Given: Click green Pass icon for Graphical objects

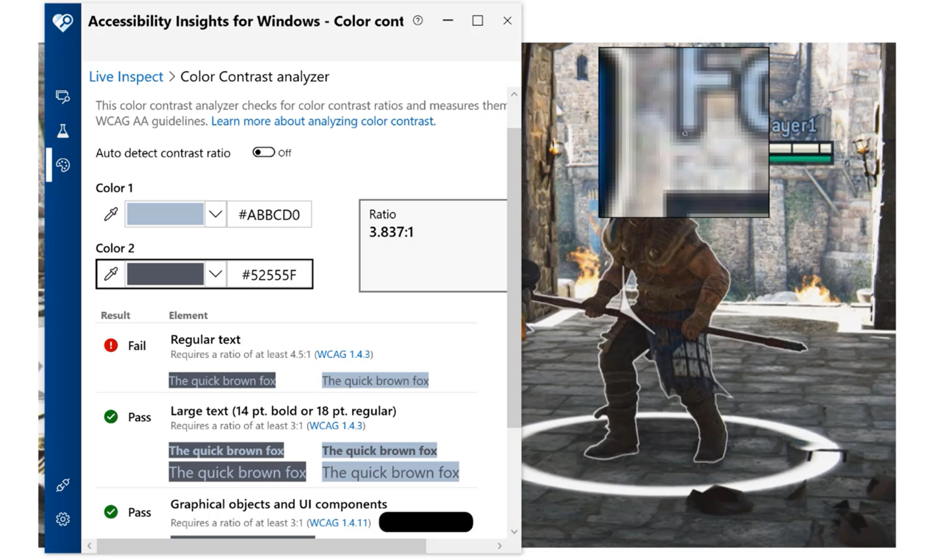Looking at the screenshot, I should click(x=111, y=512).
